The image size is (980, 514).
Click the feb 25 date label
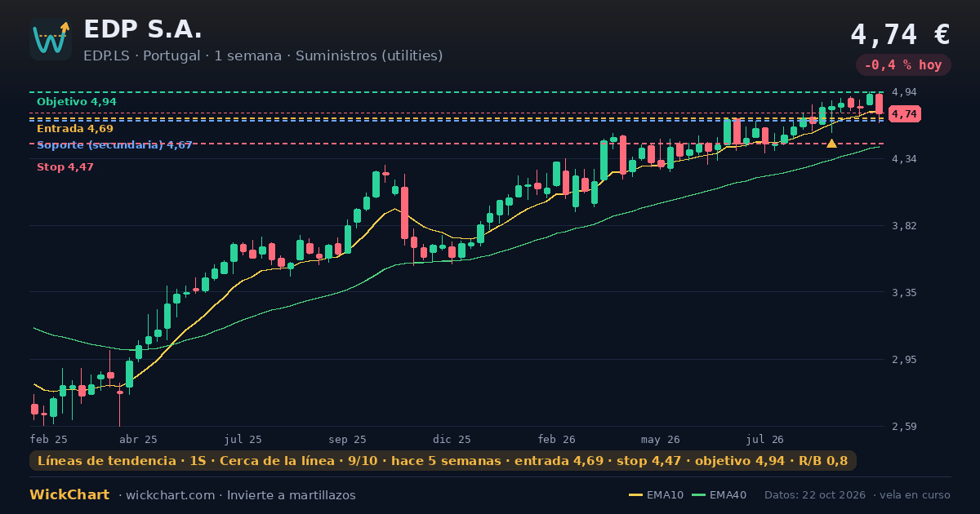click(48, 439)
